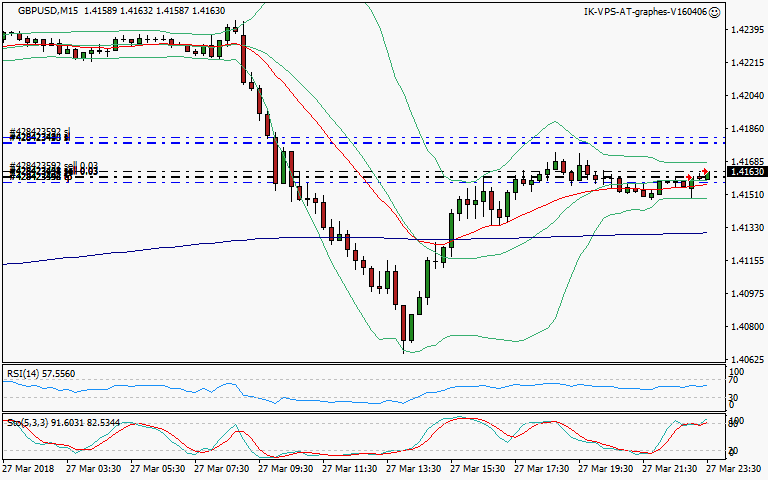768x480 pixels.
Task: Click the 1.40975 price scale value
Action: click(743, 294)
